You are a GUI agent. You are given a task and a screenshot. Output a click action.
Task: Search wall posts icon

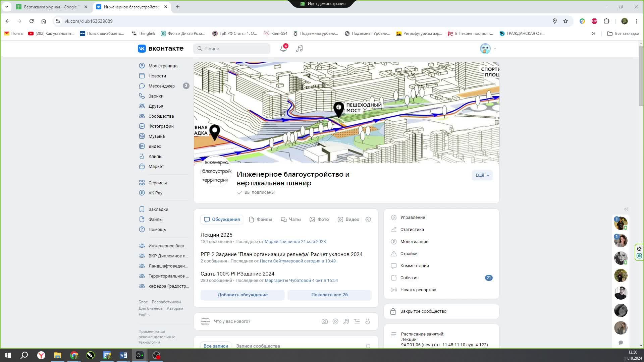(x=368, y=346)
